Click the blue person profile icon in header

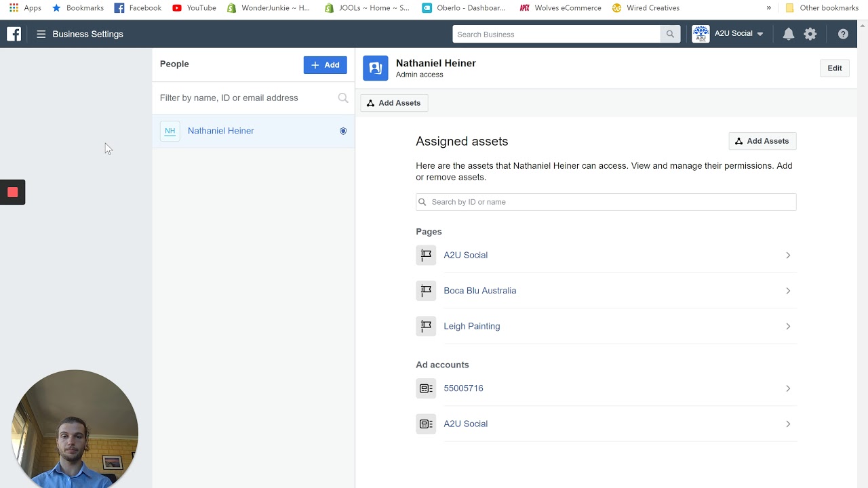point(376,68)
